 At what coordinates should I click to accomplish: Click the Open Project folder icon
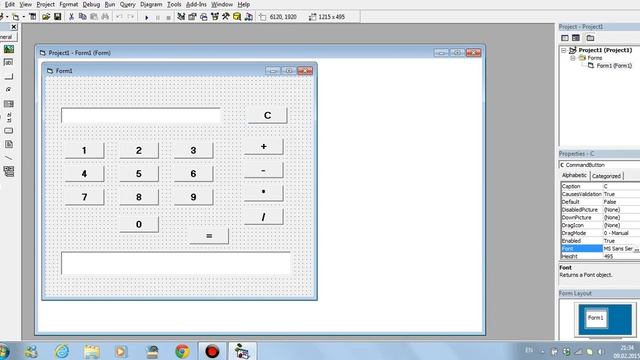(x=46, y=17)
